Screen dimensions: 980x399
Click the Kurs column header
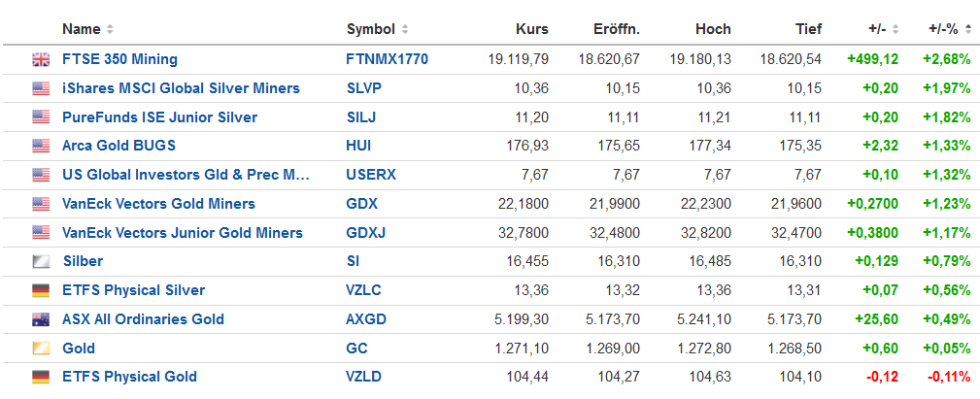point(531,29)
